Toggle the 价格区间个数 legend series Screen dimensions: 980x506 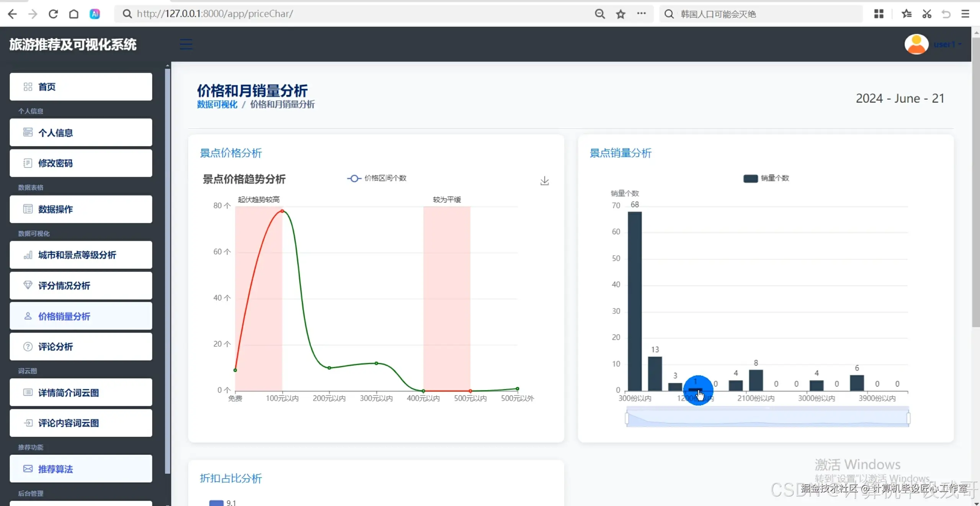tap(377, 178)
